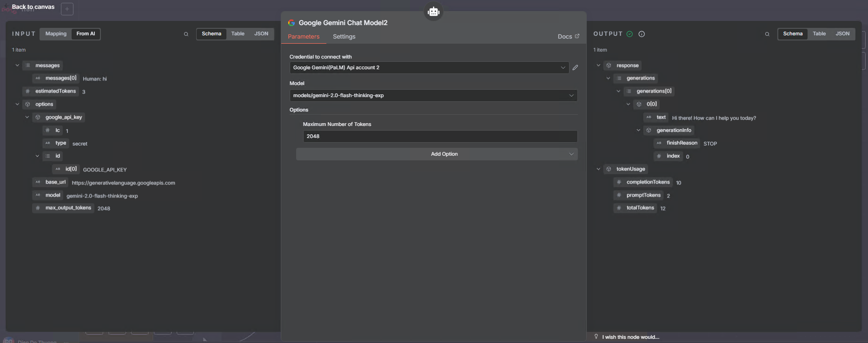Screen dimensions: 868x343
Task: Select From AI in INPUT toggle
Action: [86, 34]
